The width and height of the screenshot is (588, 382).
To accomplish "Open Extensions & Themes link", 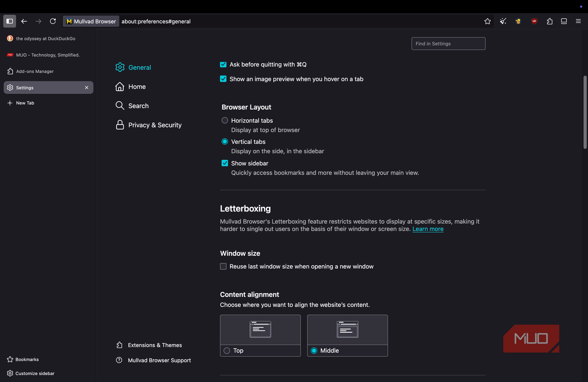I will click(x=149, y=345).
